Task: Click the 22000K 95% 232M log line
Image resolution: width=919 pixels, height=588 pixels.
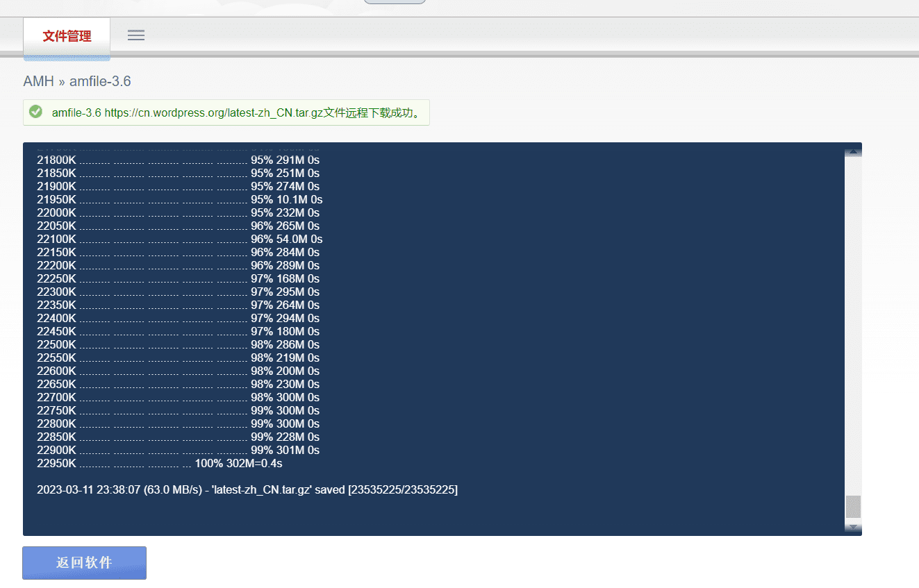Action: [178, 212]
